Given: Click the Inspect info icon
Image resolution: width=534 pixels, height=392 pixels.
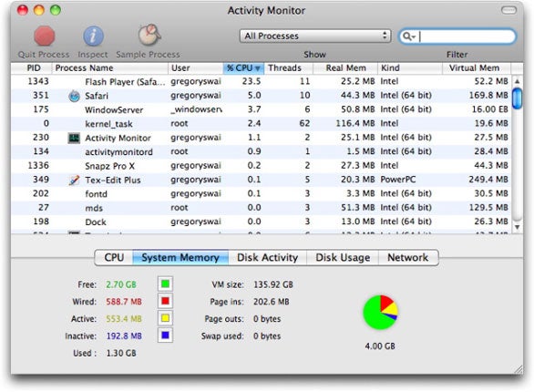Looking at the screenshot, I should [93, 36].
